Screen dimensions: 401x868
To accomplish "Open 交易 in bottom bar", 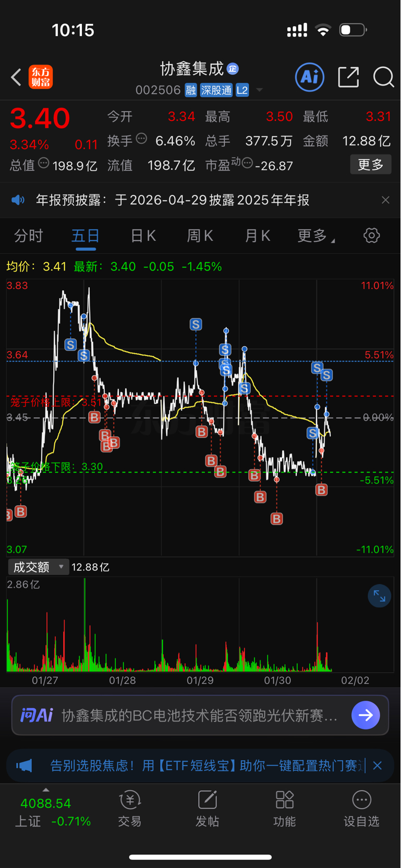I will [130, 809].
